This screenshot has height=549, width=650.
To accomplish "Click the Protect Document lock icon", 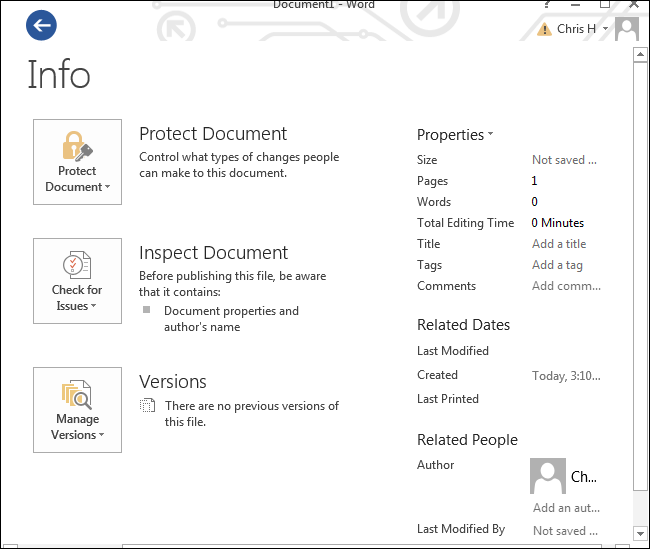I will [77, 146].
